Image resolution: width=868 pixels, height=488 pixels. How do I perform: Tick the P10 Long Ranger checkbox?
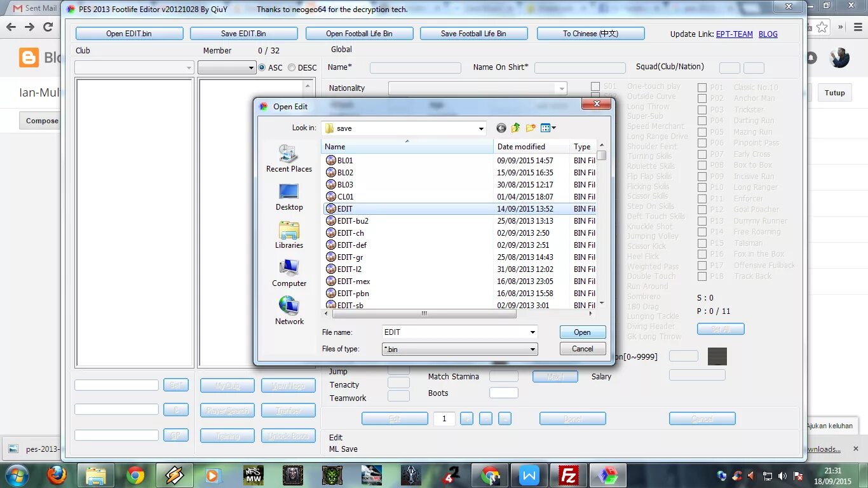click(702, 187)
